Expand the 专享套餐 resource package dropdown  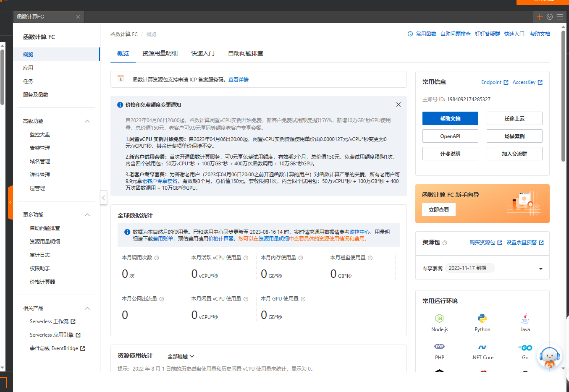click(541, 269)
